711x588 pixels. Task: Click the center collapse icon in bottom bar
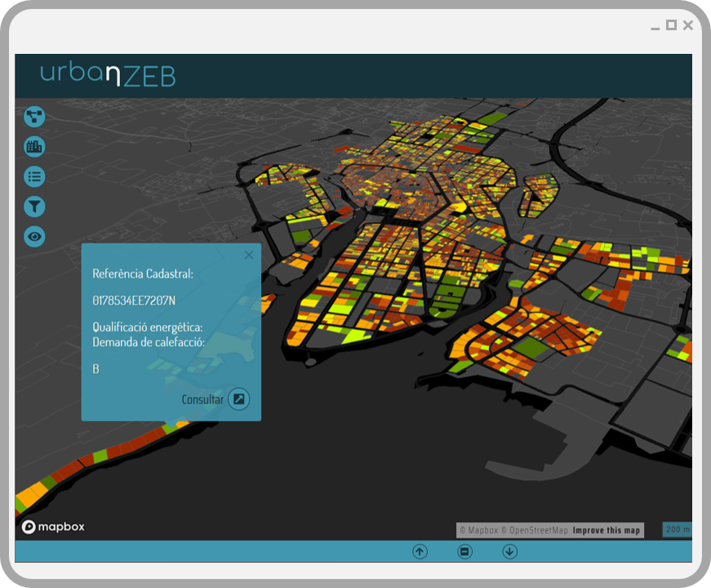pos(464,552)
